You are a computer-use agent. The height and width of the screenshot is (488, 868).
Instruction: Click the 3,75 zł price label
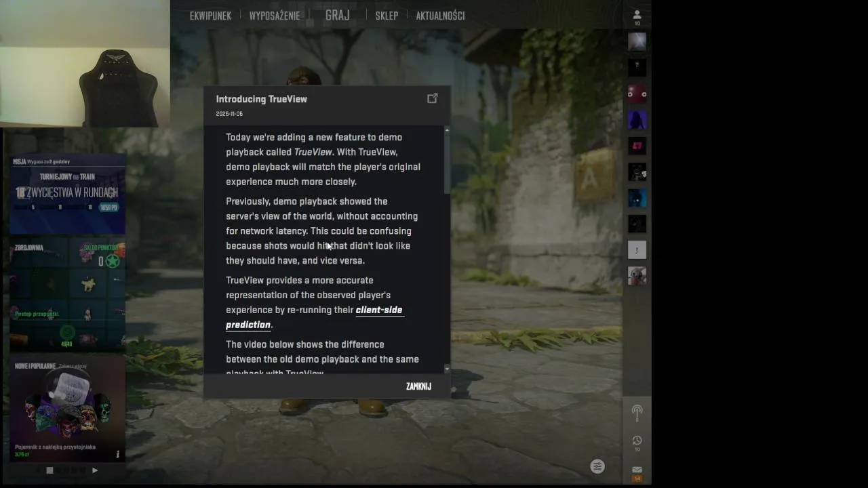22,454
